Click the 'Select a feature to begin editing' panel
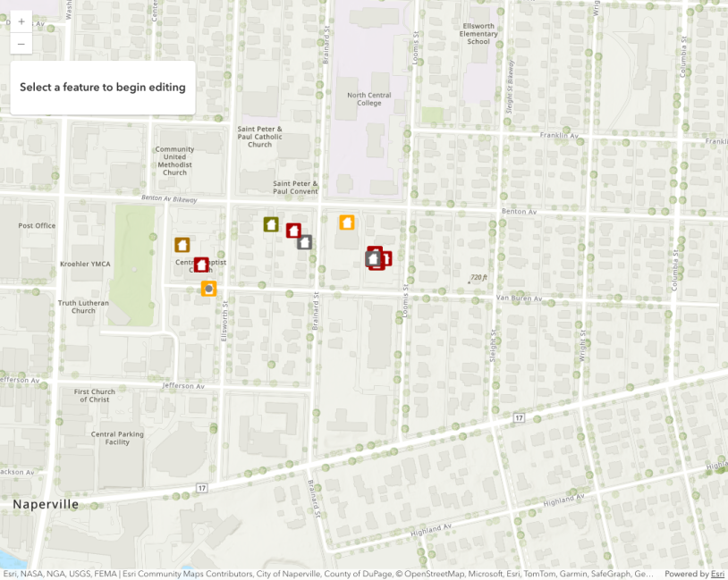The image size is (728, 580). click(103, 88)
